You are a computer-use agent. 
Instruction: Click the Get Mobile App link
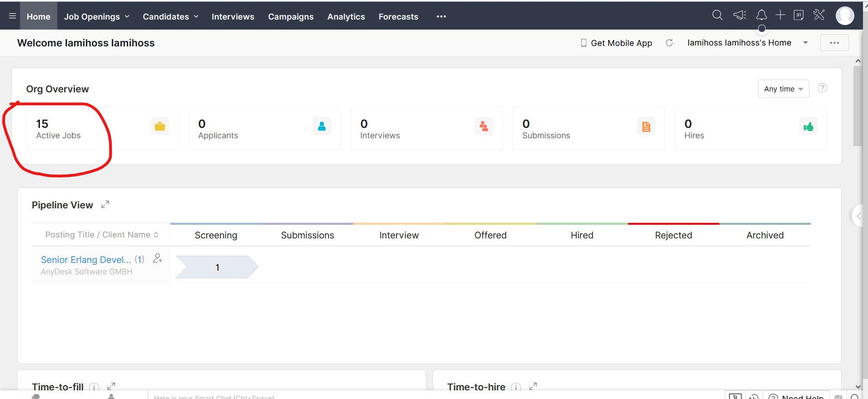(621, 43)
